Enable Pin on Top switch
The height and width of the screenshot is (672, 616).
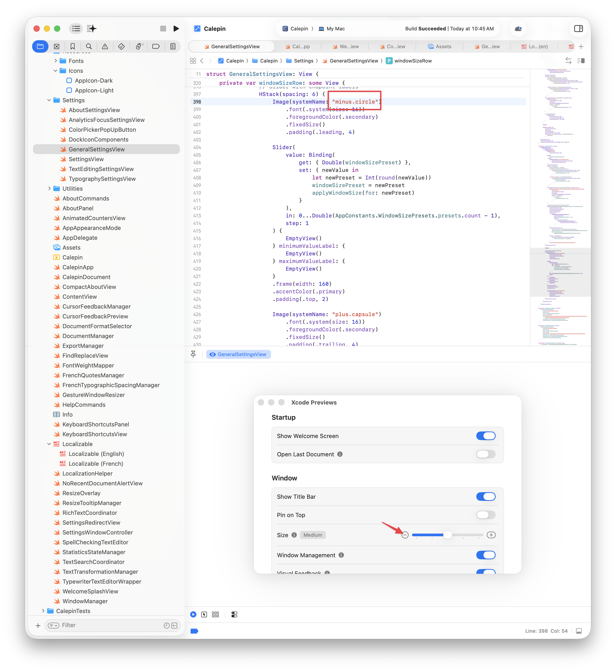(x=486, y=515)
